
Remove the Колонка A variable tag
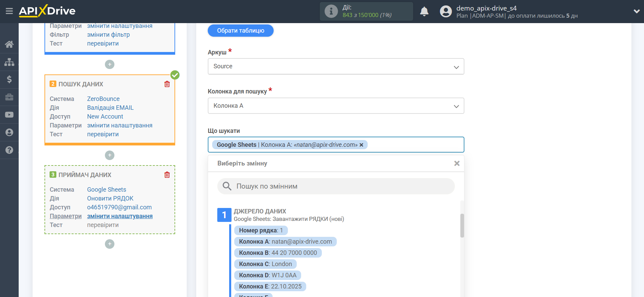pos(362,145)
